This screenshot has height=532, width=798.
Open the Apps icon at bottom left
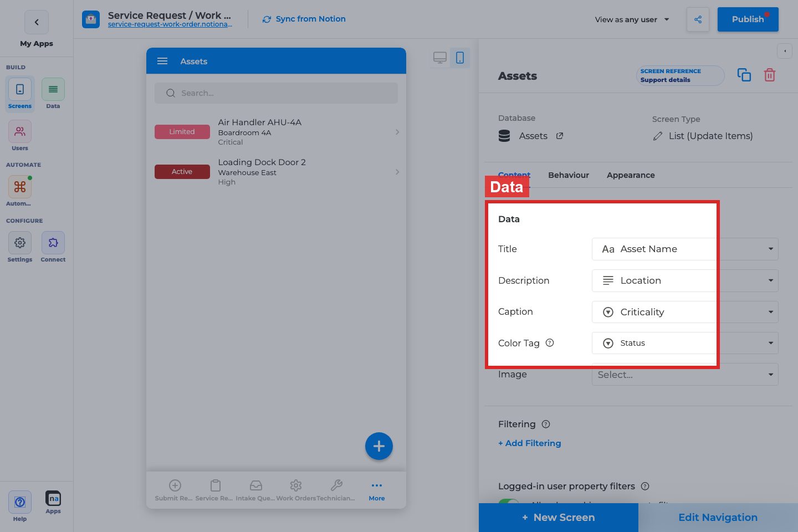[x=53, y=503]
